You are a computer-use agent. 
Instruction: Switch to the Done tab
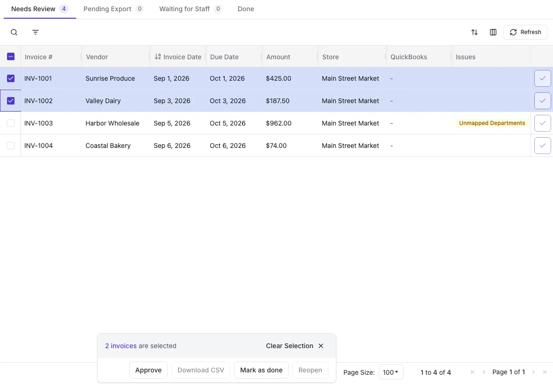pyautogui.click(x=246, y=9)
